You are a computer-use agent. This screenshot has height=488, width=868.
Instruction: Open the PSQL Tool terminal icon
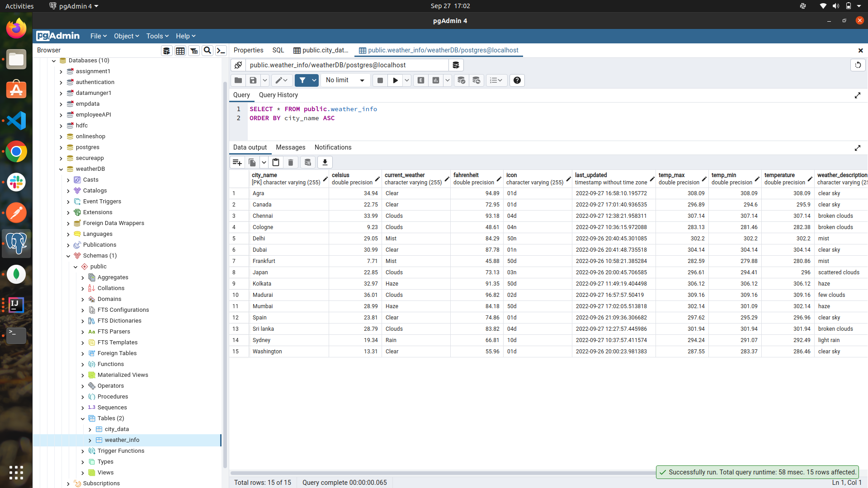(221, 51)
